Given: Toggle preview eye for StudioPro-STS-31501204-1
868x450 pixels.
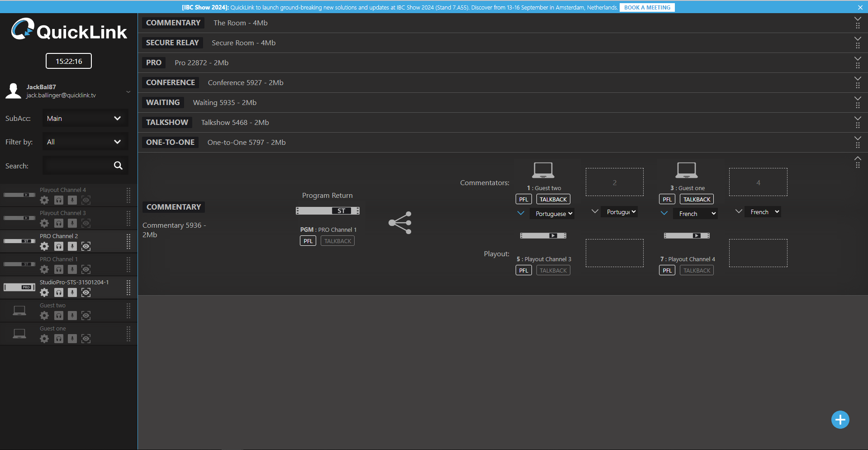Looking at the screenshot, I should coord(86,292).
